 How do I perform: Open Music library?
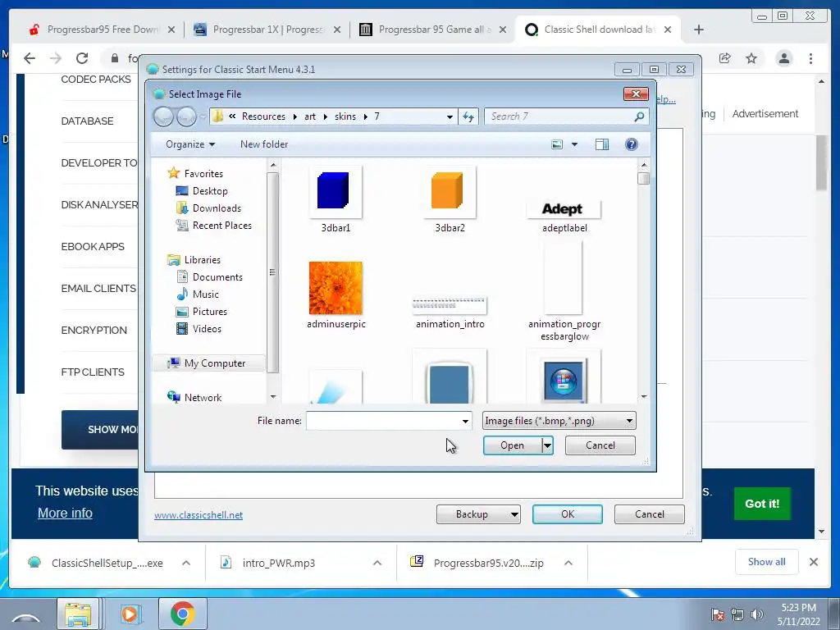pos(205,294)
